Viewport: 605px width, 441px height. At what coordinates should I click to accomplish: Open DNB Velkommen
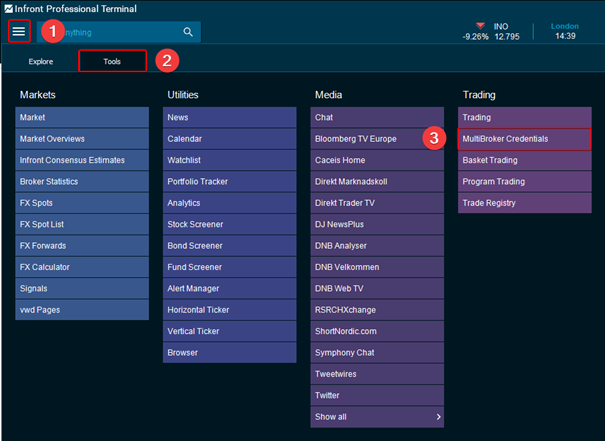(377, 267)
